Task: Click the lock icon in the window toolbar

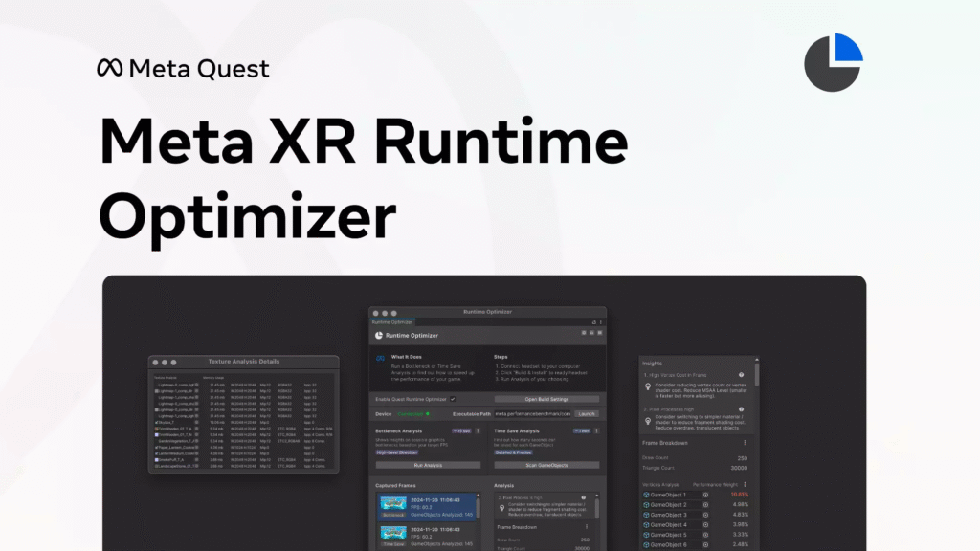Action: coord(593,321)
